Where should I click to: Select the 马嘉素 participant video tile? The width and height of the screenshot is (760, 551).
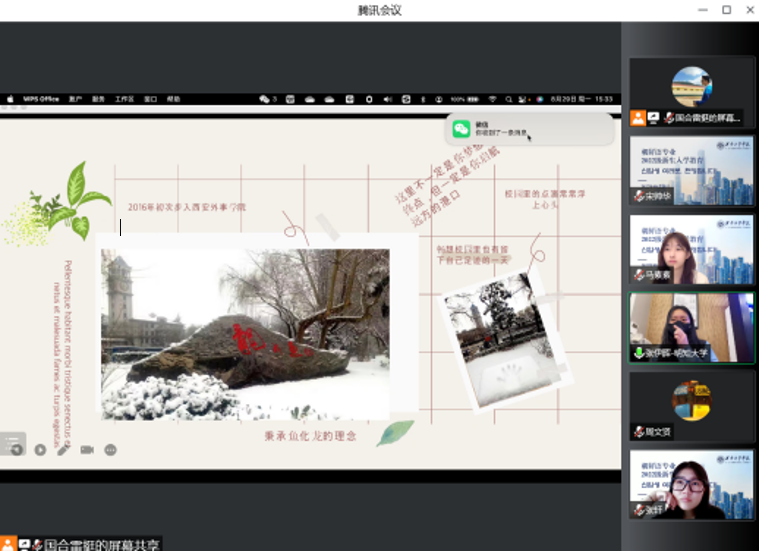pos(691,248)
